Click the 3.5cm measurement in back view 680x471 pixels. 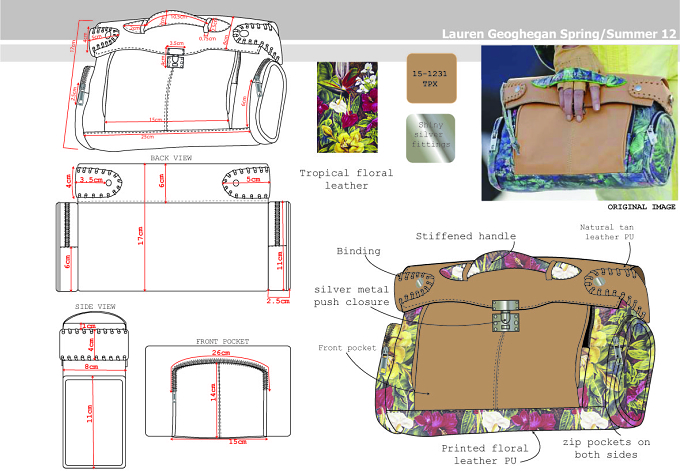tap(91, 179)
